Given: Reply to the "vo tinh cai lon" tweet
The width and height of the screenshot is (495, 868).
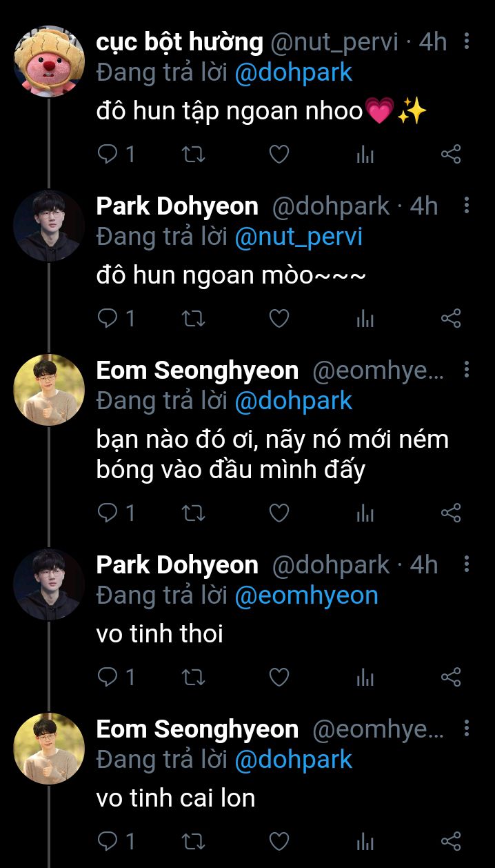Looking at the screenshot, I should coord(108,841).
